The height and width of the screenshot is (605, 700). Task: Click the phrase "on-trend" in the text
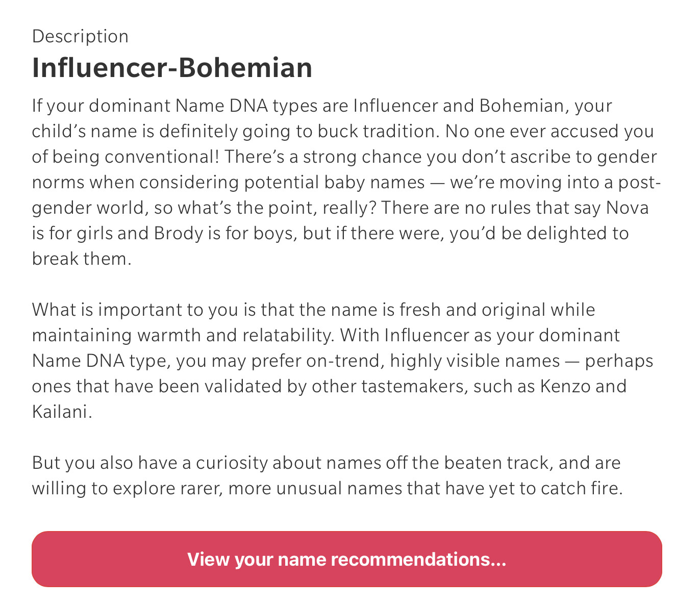pos(344,361)
